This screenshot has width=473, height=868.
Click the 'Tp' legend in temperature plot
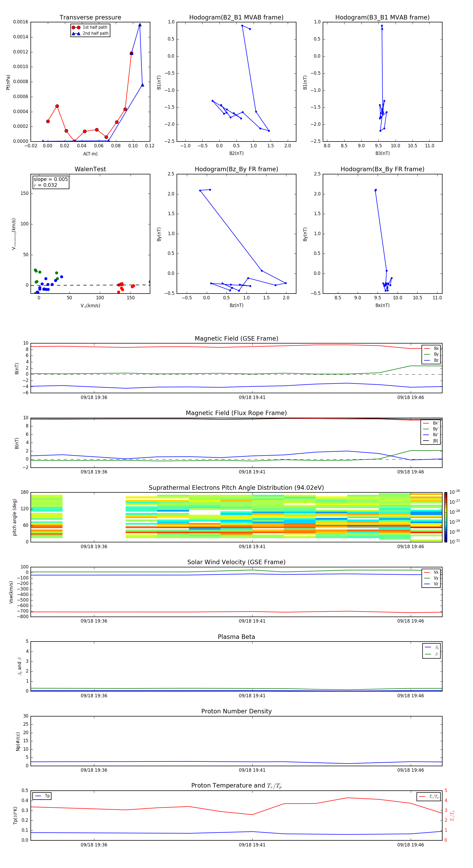click(42, 796)
